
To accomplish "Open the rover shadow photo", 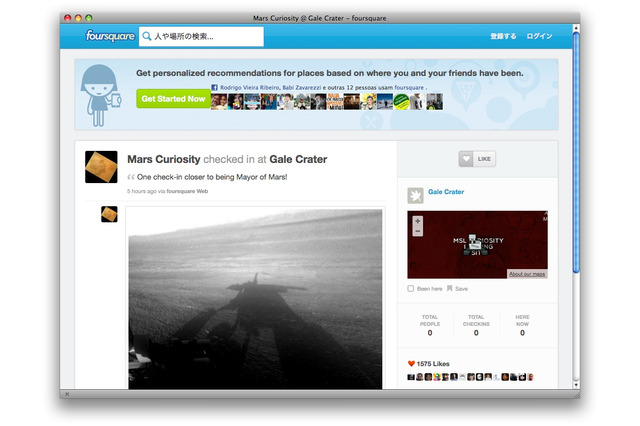I will (256, 299).
